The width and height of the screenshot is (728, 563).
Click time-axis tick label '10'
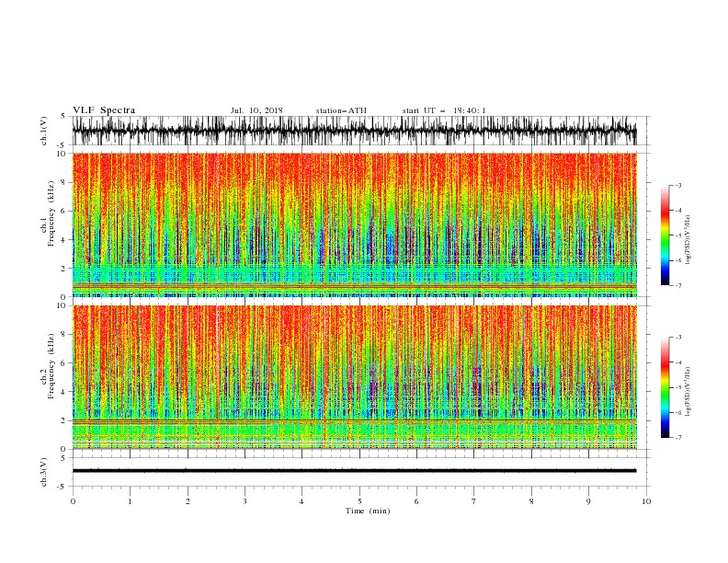646,501
